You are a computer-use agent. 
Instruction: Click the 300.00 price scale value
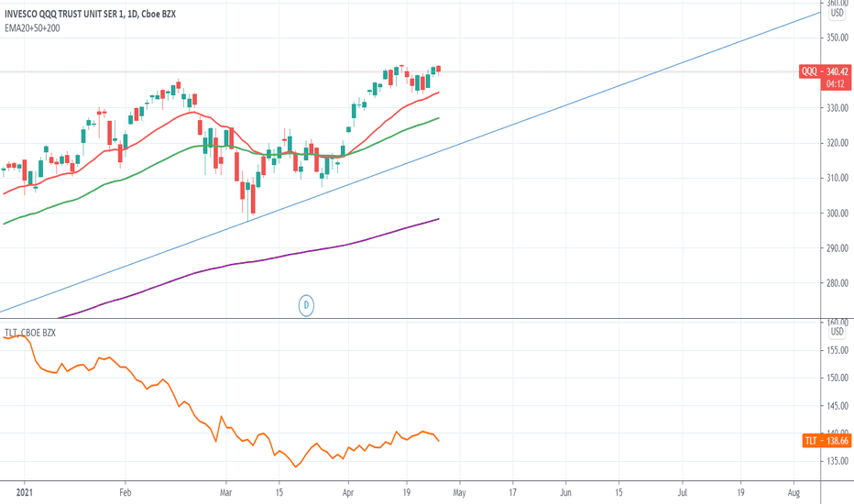click(x=837, y=213)
